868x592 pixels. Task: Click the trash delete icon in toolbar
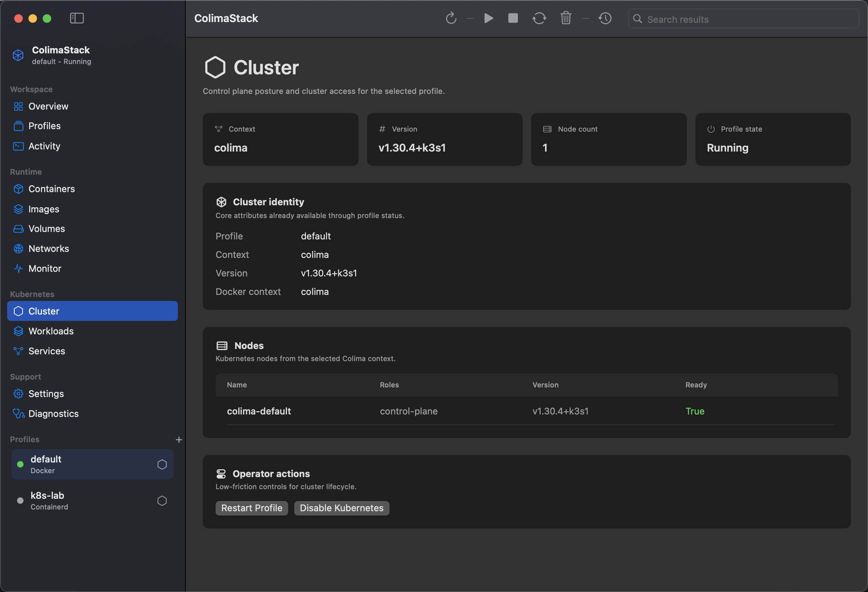[x=566, y=18]
